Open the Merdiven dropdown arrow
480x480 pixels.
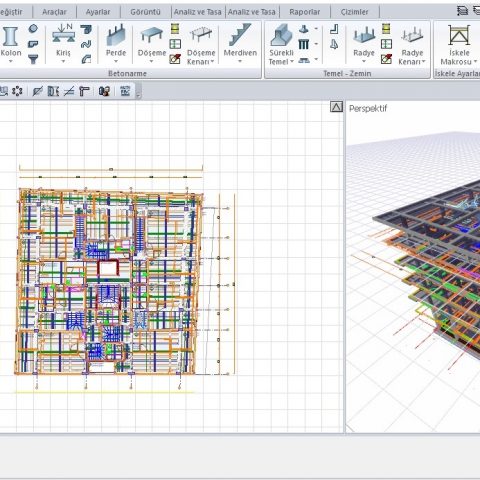(240, 61)
